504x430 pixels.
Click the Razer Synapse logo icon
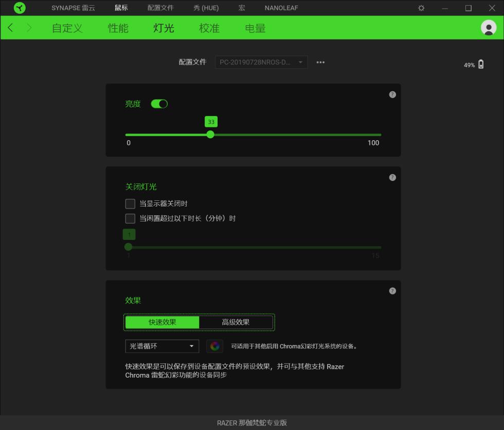20,8
